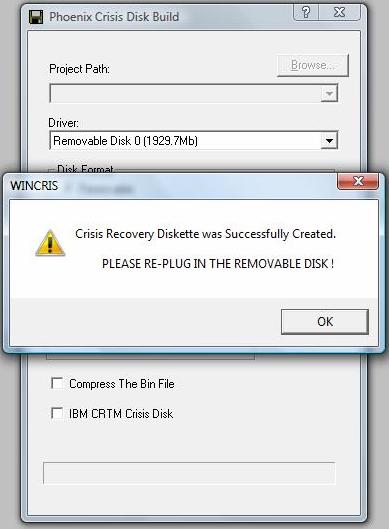The image size is (389, 529).
Task: Click the empty progress bar at the bottom
Action: [x=189, y=473]
